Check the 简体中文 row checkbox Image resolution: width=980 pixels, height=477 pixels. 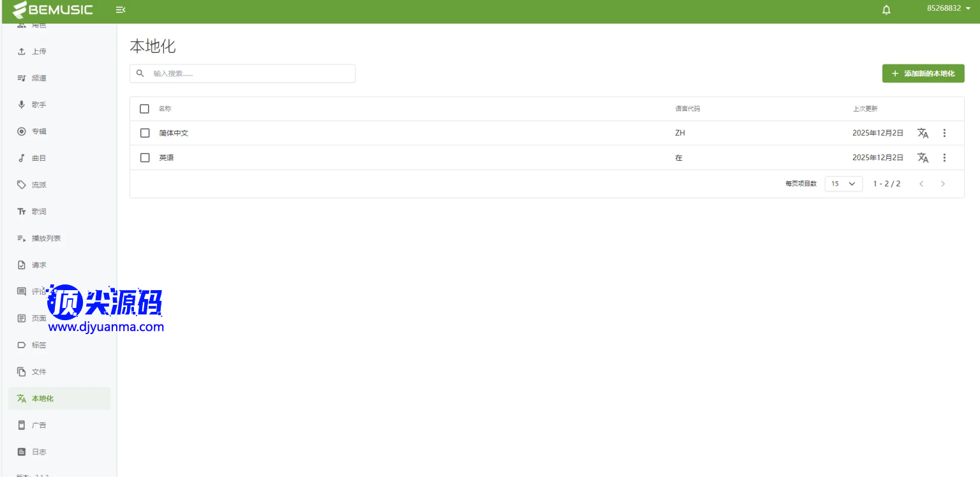145,133
